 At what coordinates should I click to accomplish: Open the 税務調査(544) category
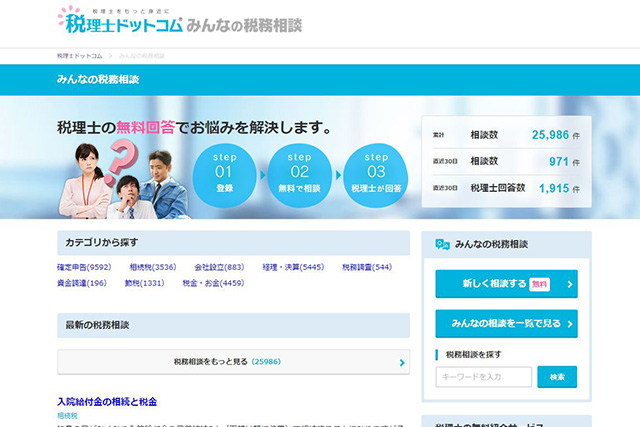point(367,267)
